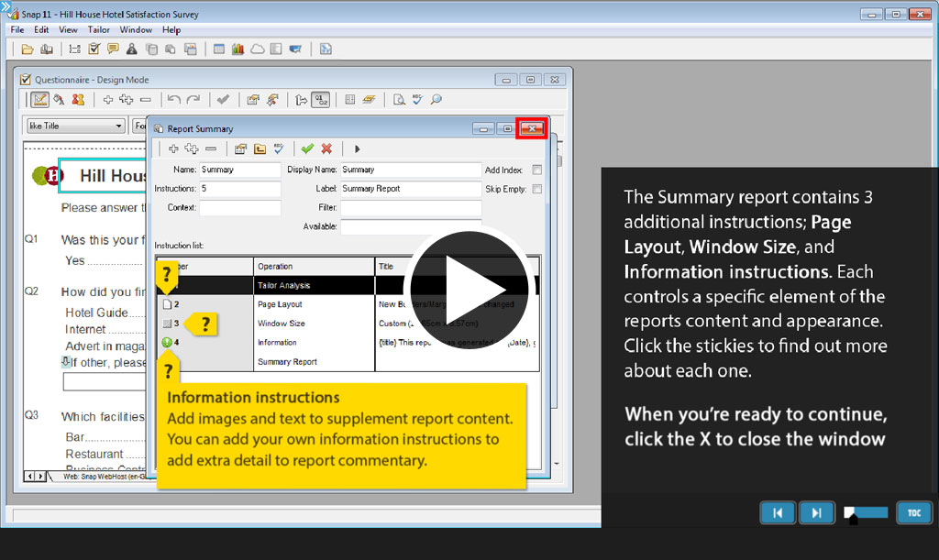939x560 pixels.
Task: Open the View menu
Action: coord(68,29)
